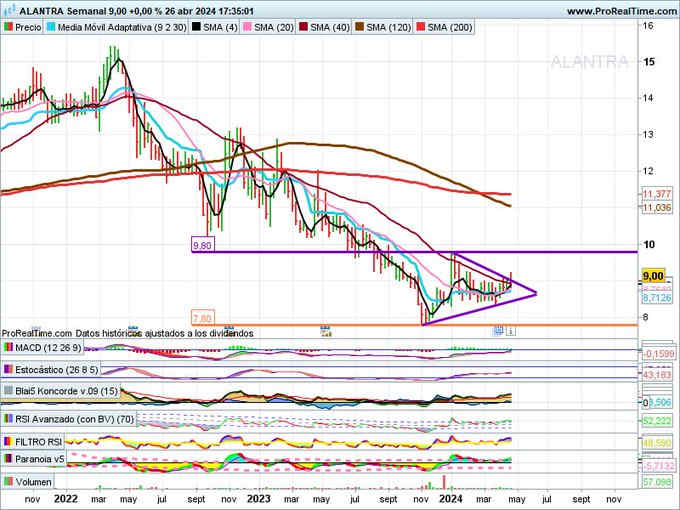
Task: Click the Paranoia value -5,7132
Action: pyautogui.click(x=658, y=466)
